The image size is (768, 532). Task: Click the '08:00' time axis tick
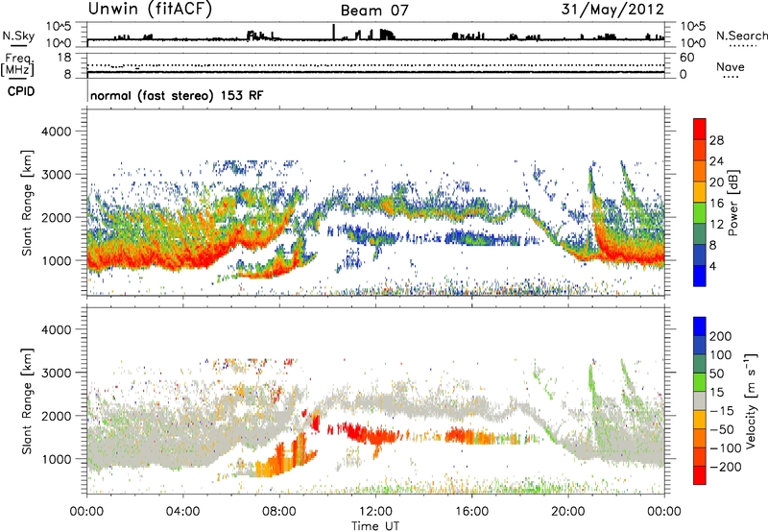(278, 512)
